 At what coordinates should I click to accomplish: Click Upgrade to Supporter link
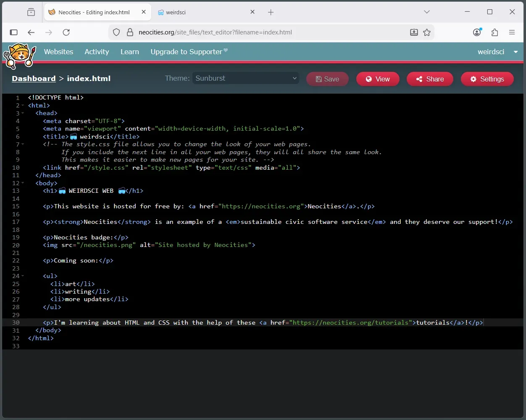pos(189,52)
